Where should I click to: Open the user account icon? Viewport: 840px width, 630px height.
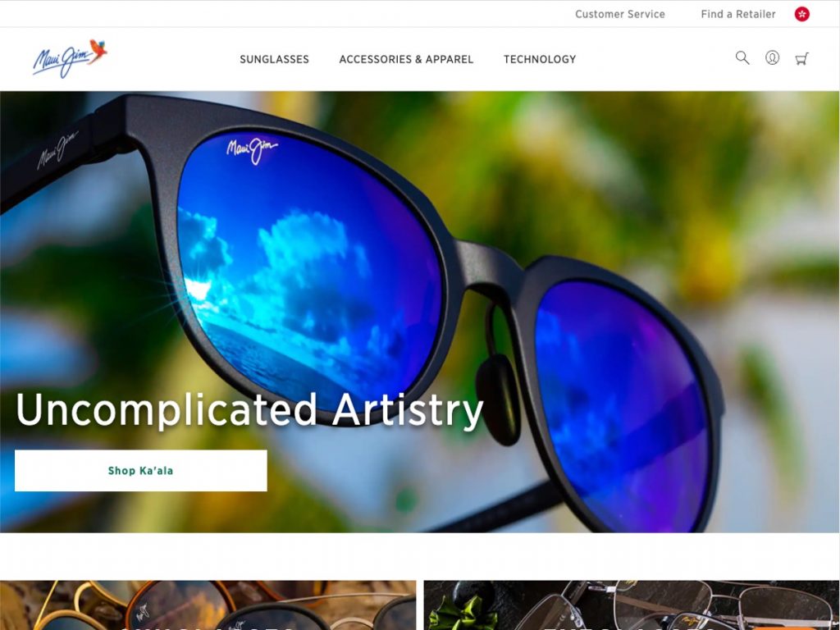click(x=772, y=58)
